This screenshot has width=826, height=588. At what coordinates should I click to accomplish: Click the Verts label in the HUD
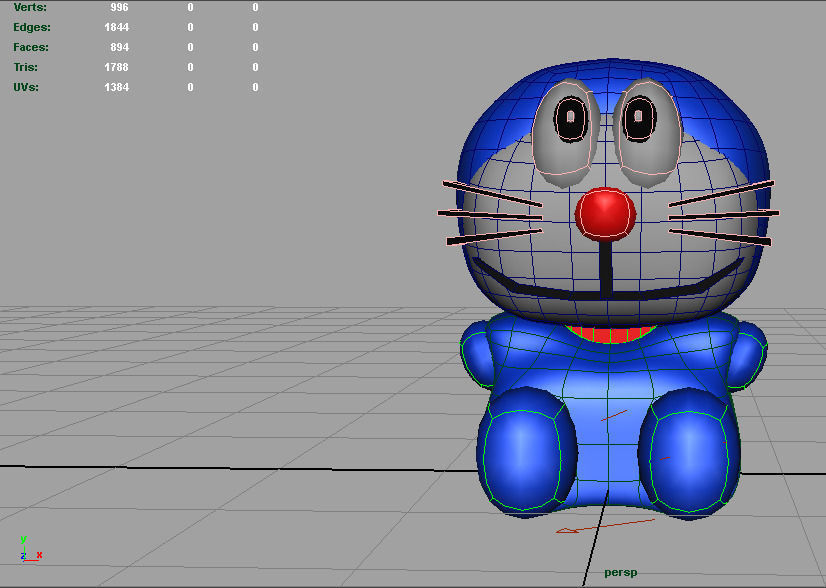30,7
